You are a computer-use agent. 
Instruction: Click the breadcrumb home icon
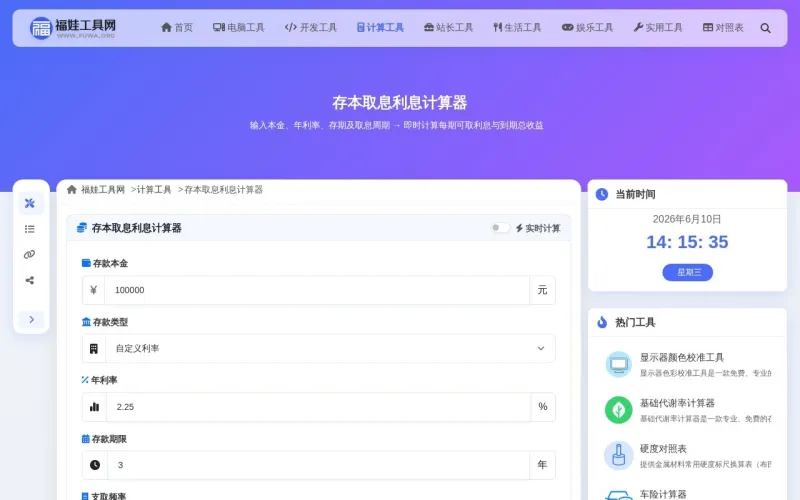click(72, 190)
